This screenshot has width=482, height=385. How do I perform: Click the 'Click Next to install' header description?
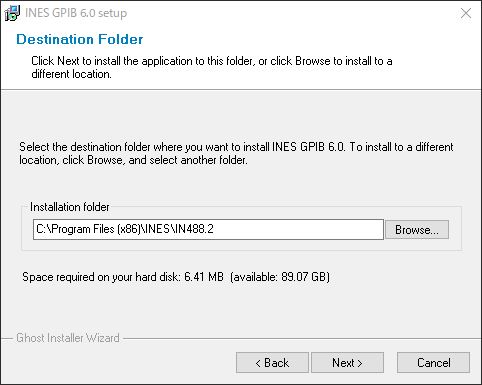tap(212, 67)
